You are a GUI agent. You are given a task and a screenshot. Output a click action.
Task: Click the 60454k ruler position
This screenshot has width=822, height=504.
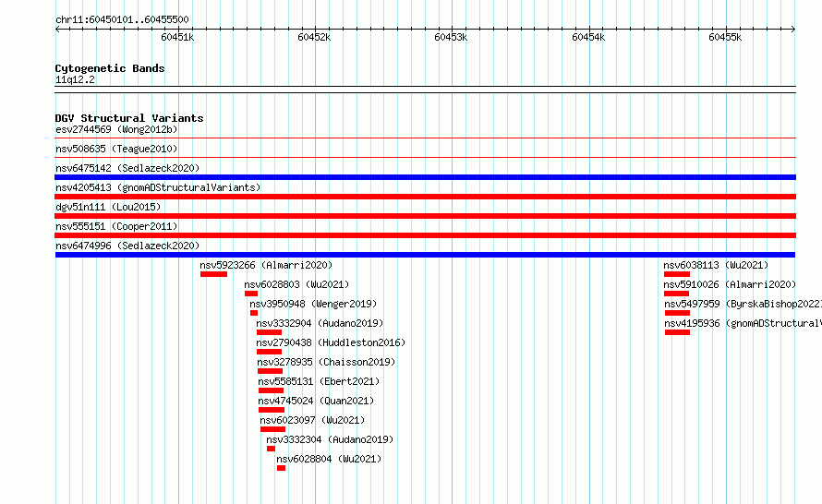pyautogui.click(x=588, y=37)
